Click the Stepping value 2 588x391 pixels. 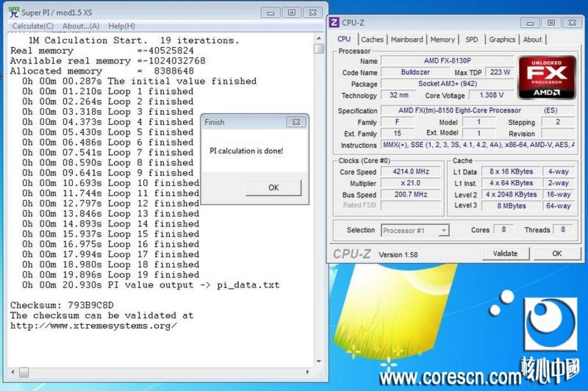click(x=558, y=122)
